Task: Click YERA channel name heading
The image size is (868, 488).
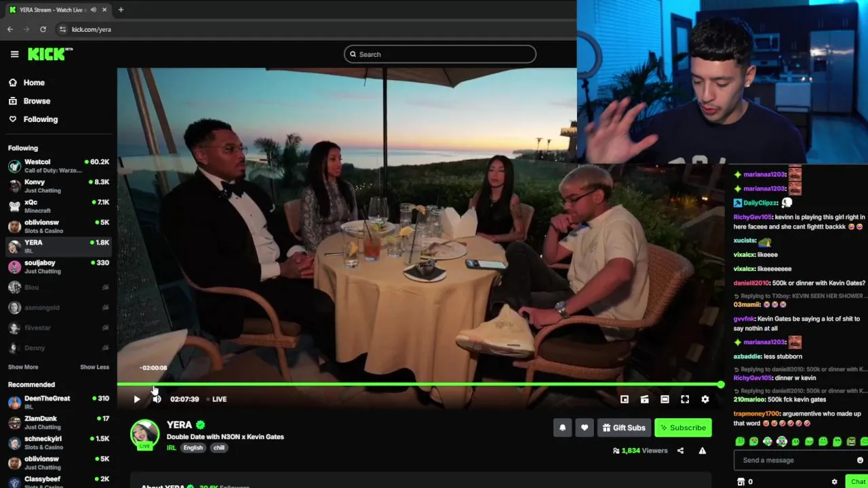Action: 179,425
